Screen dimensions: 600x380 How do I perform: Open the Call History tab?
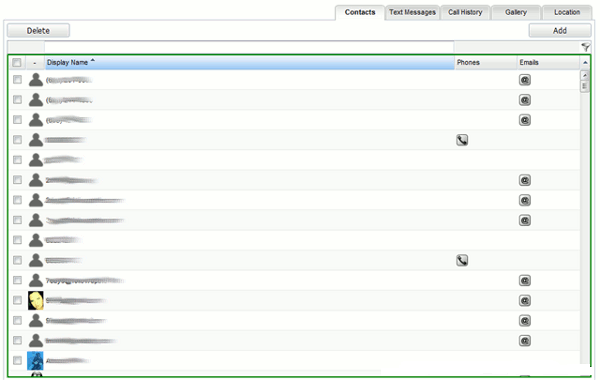pyautogui.click(x=465, y=12)
